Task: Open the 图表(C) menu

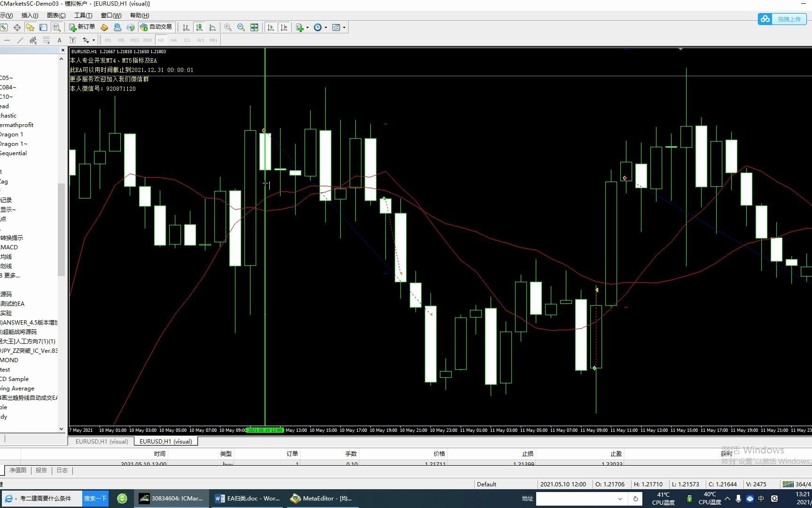Action: [x=56, y=16]
